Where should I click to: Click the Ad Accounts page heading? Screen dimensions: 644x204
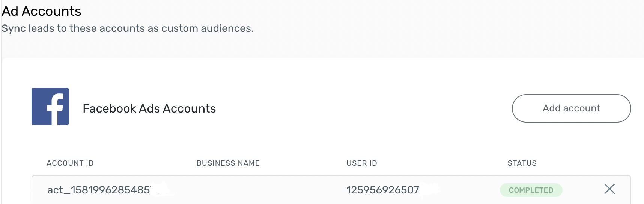tap(42, 11)
